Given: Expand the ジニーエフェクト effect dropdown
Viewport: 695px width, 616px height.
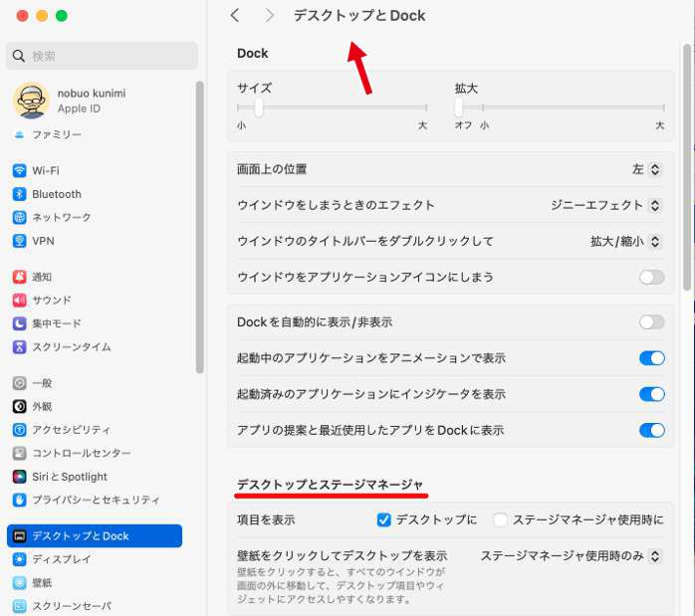Looking at the screenshot, I should (607, 205).
